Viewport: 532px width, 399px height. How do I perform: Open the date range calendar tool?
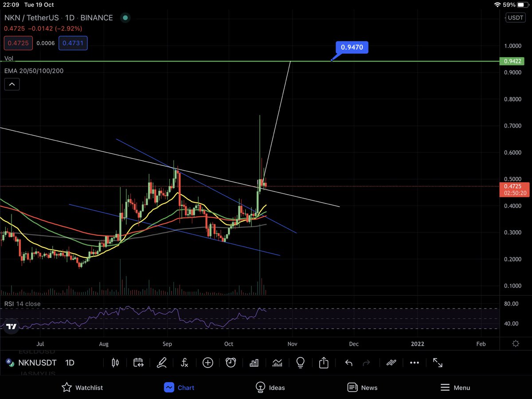(x=138, y=363)
